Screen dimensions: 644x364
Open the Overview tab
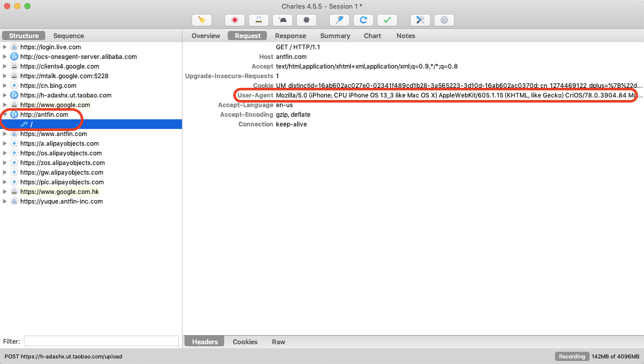pyautogui.click(x=206, y=36)
